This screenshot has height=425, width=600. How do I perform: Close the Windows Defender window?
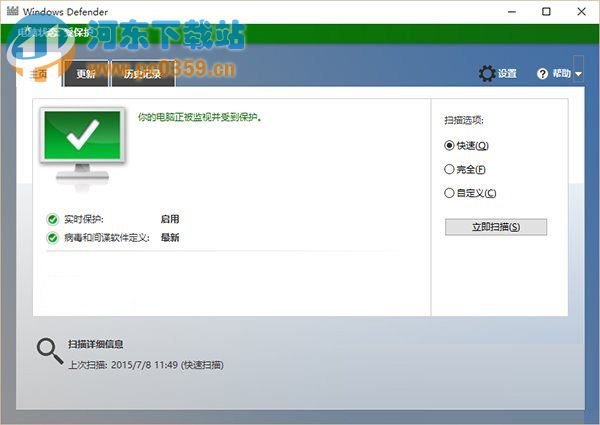[581, 12]
